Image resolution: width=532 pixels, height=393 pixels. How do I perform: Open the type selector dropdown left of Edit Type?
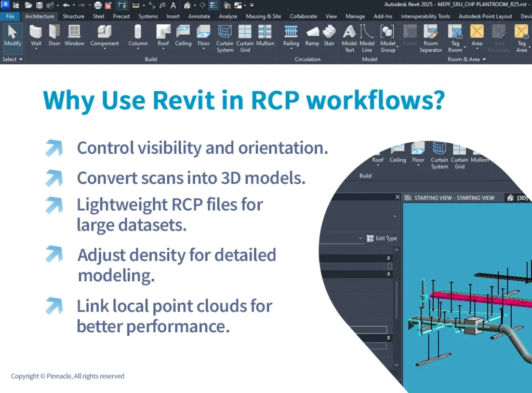[361, 238]
